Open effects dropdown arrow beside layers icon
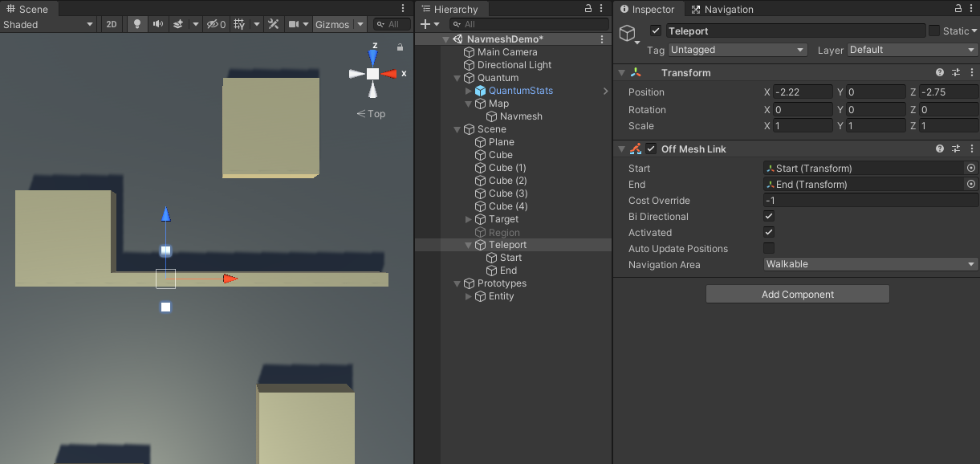 pos(196,24)
